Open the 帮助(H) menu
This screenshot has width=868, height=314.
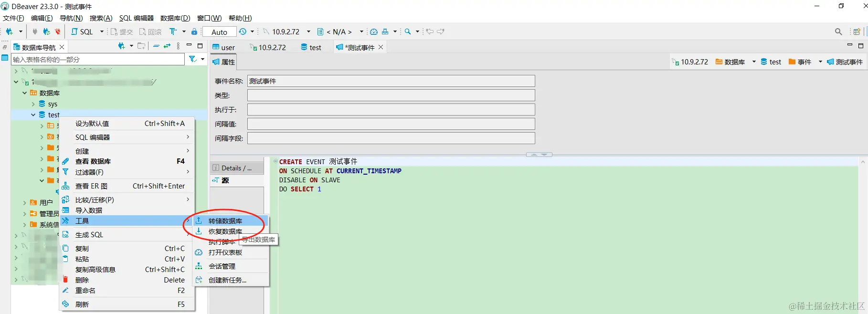click(x=240, y=18)
